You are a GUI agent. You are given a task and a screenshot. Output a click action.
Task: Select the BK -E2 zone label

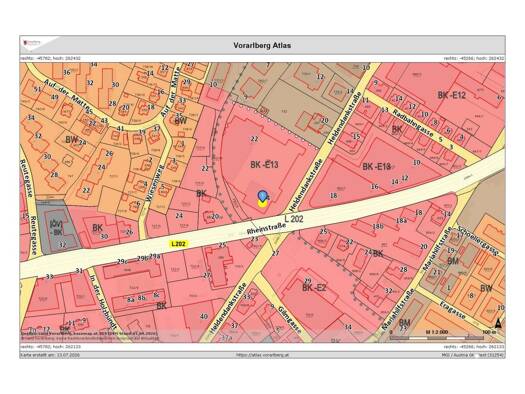pos(314,288)
